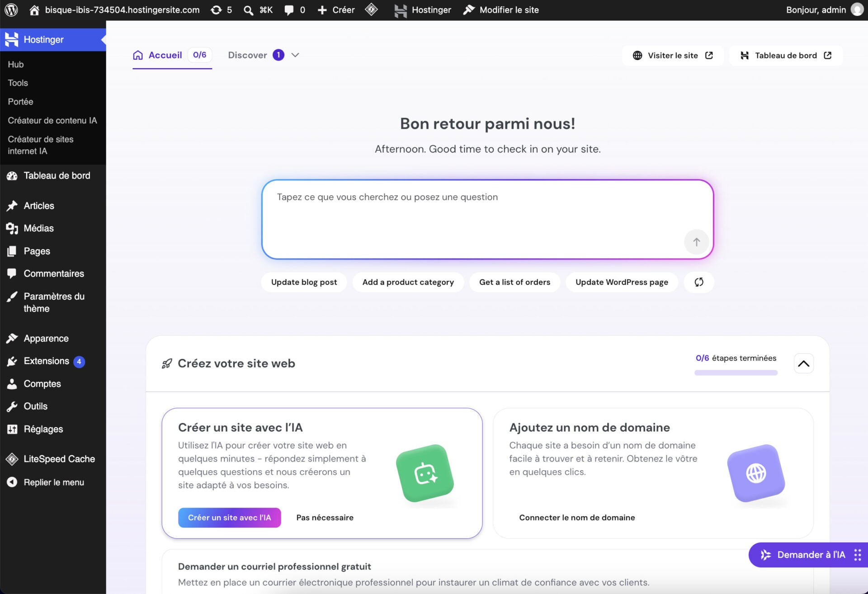Click Visiter le site button

pyautogui.click(x=673, y=55)
